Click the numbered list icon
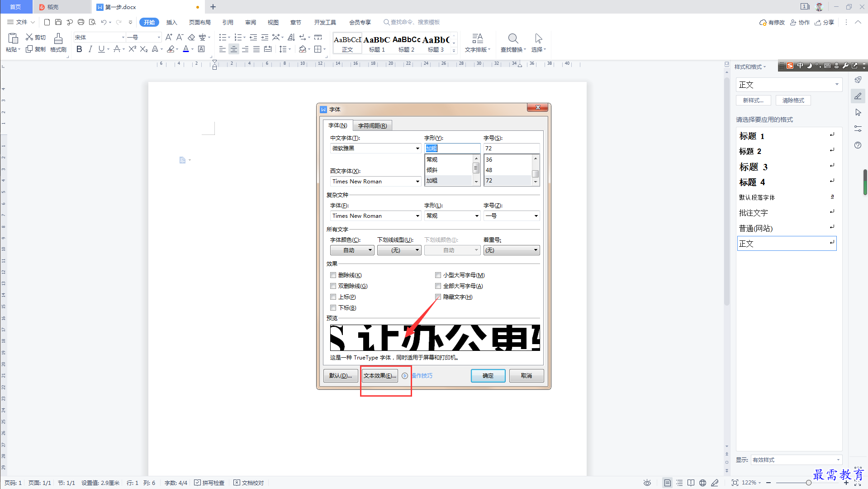 pyautogui.click(x=238, y=37)
